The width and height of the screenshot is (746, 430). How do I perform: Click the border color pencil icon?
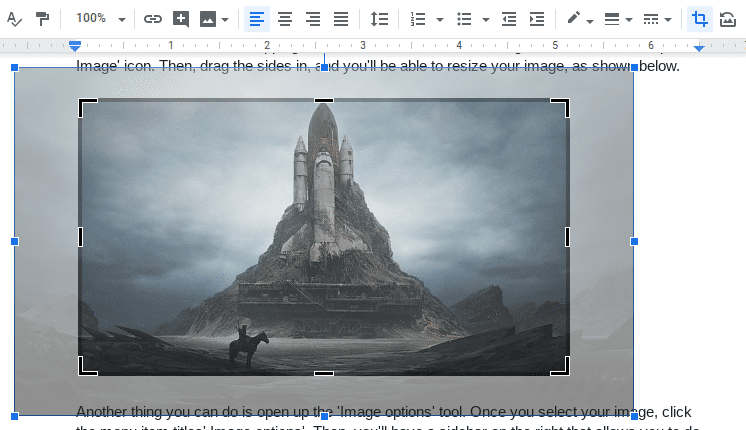(573, 18)
